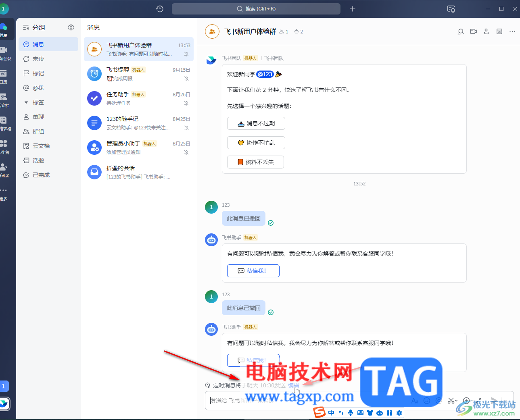Click the profile avatar at the title bar's left end

[4, 9]
